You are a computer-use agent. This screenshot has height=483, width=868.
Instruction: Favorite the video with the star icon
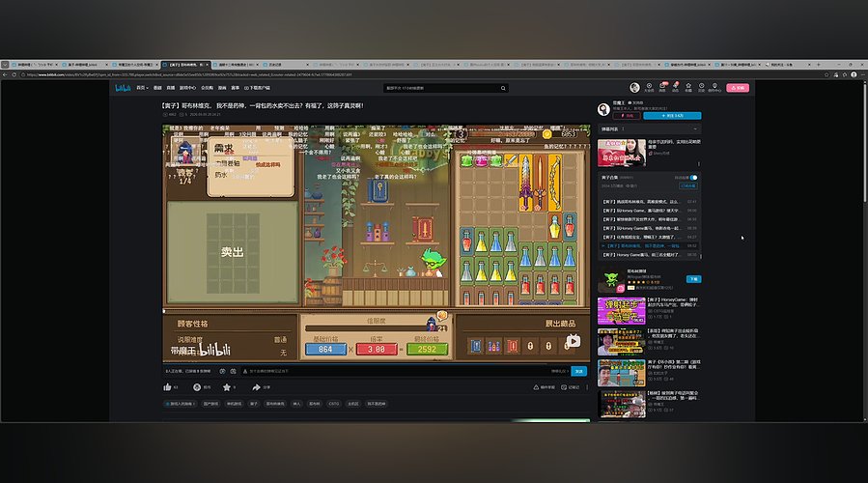(x=226, y=387)
